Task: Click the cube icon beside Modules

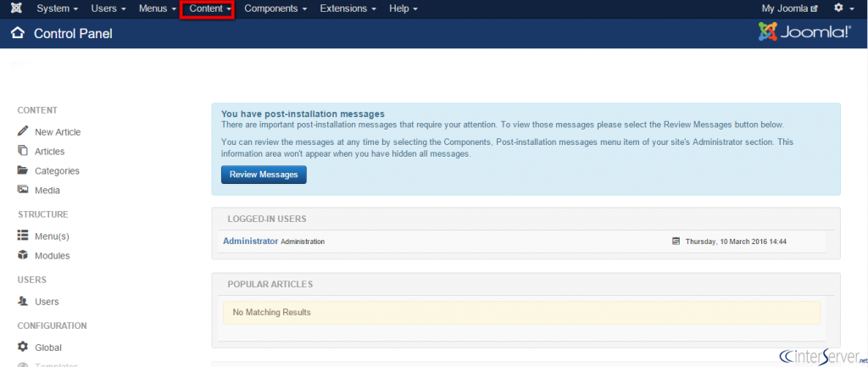Action: (x=23, y=255)
